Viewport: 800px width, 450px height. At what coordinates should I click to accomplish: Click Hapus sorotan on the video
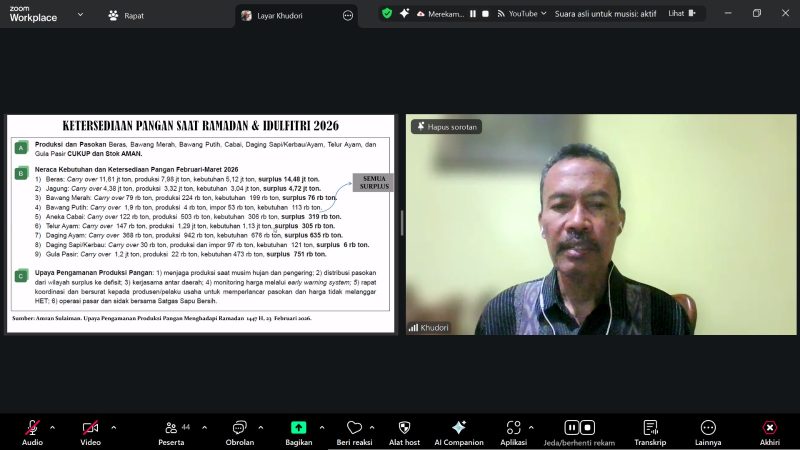[447, 127]
